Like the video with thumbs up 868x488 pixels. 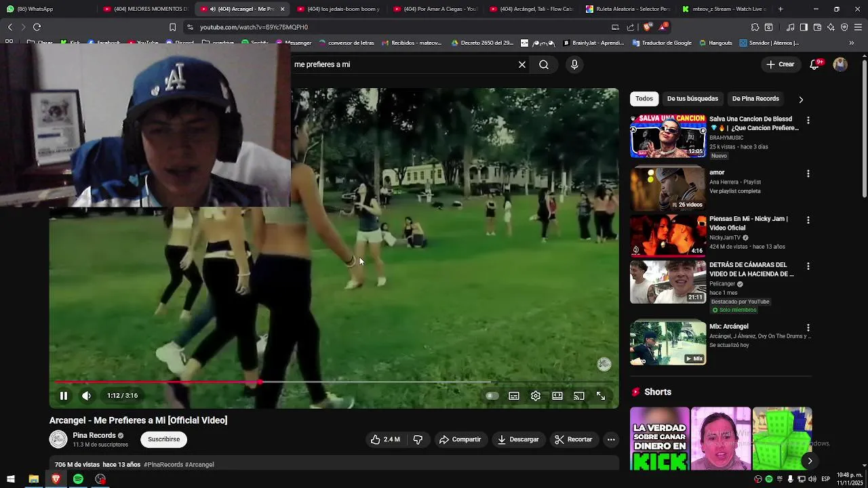385,439
